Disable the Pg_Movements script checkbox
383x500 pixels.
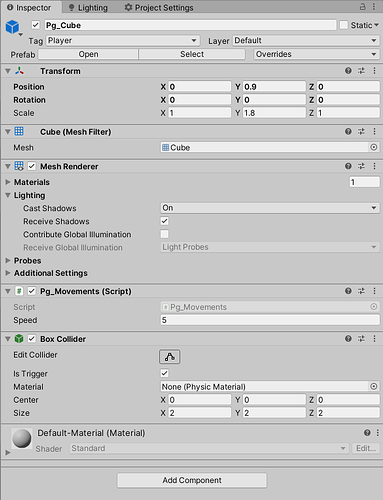(x=32, y=291)
